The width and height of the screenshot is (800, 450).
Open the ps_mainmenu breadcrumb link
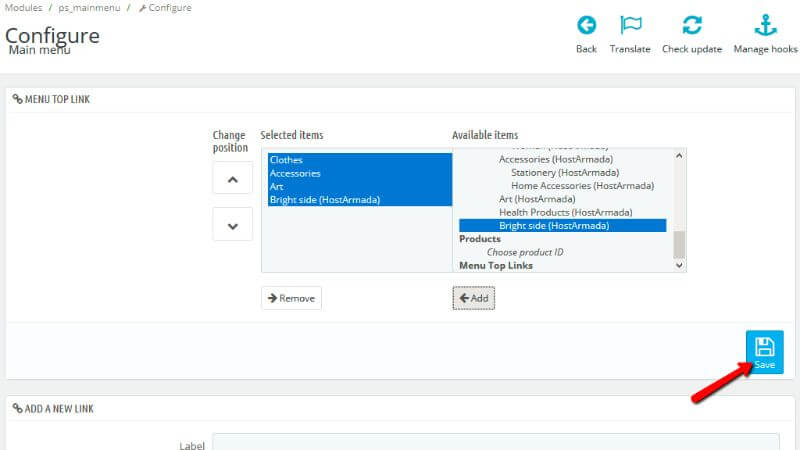pyautogui.click(x=89, y=8)
